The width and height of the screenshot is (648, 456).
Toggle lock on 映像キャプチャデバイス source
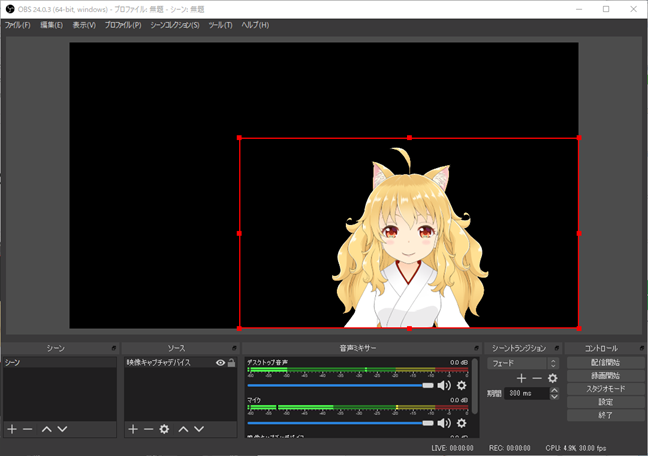pyautogui.click(x=231, y=363)
